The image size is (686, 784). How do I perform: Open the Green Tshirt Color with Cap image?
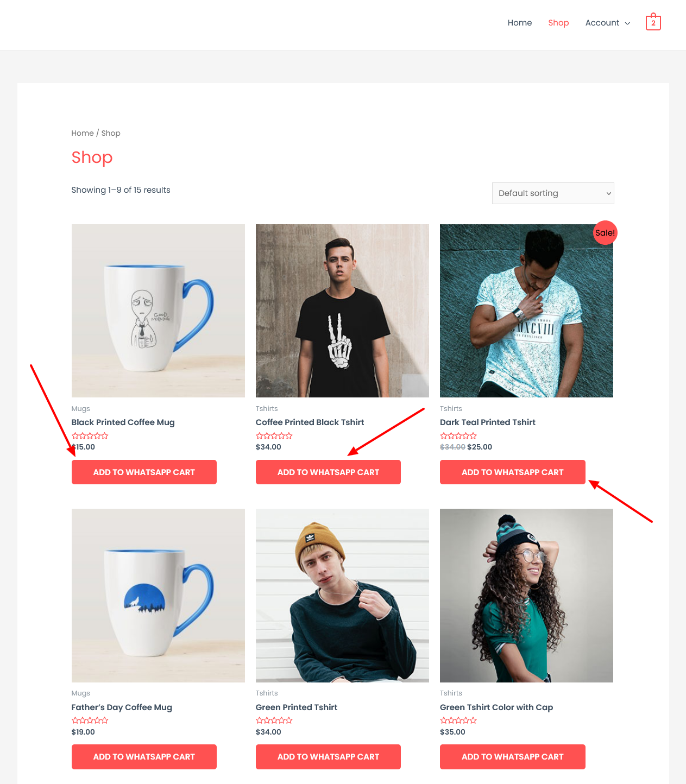coord(526,596)
